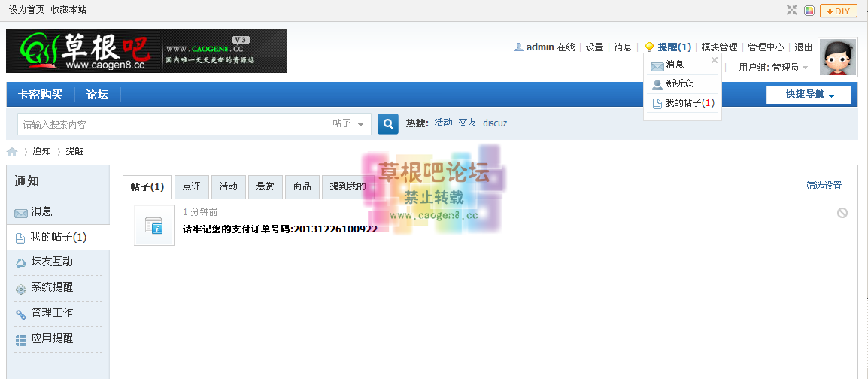
Task: Click the 应用提醒 grid icon
Action: coord(21,340)
